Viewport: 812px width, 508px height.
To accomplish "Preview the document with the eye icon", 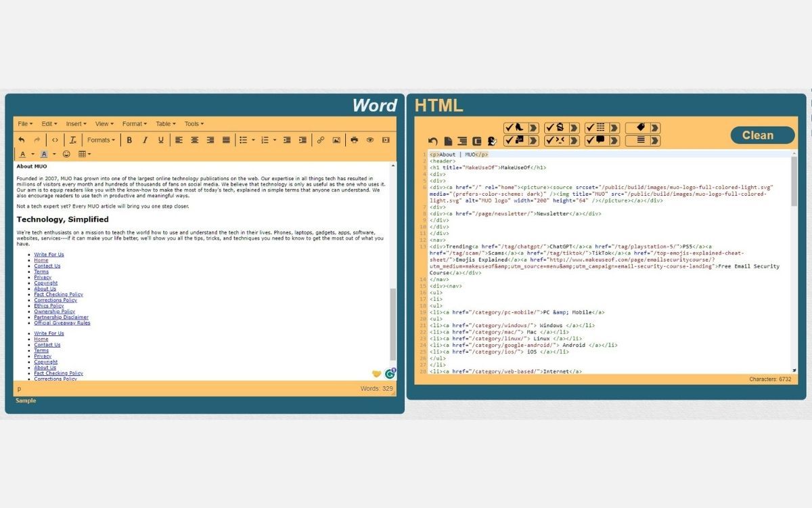I will (x=370, y=140).
